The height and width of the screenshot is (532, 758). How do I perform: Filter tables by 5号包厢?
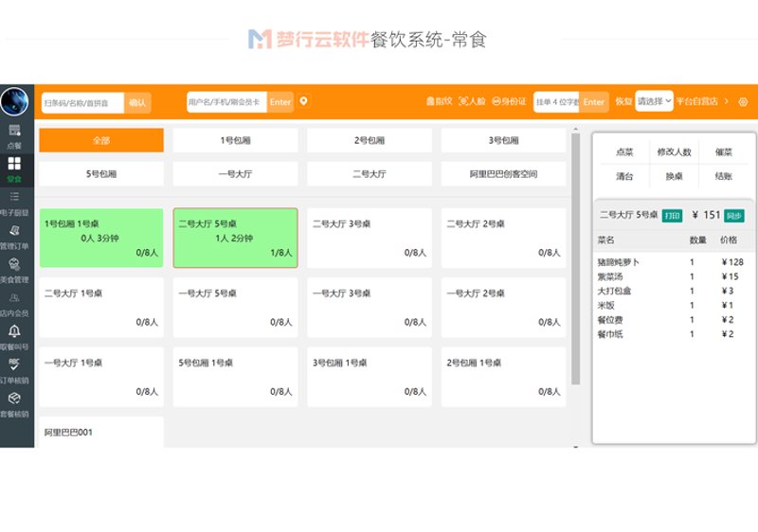tap(101, 174)
